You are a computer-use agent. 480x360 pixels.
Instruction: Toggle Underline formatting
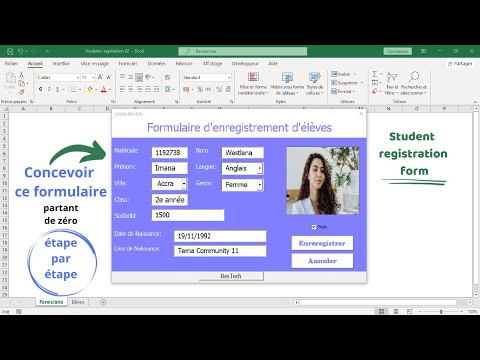point(57,89)
